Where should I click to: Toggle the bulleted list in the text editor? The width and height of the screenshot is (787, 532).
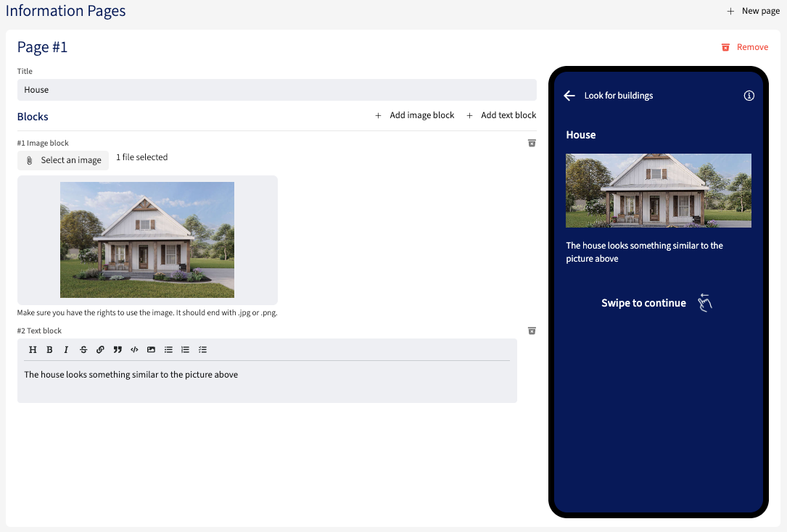coord(168,349)
